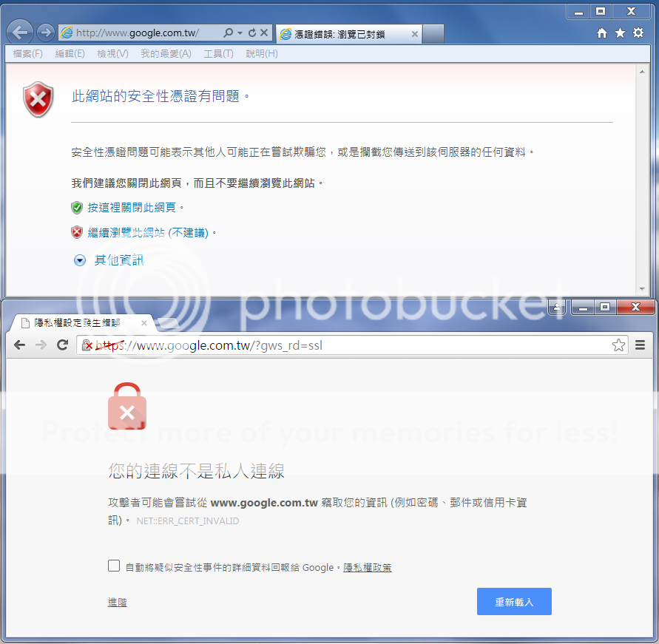This screenshot has width=659, height=644.
Task: Click 繼續瀏覽此網站 (不建議) link
Action: click(x=147, y=233)
